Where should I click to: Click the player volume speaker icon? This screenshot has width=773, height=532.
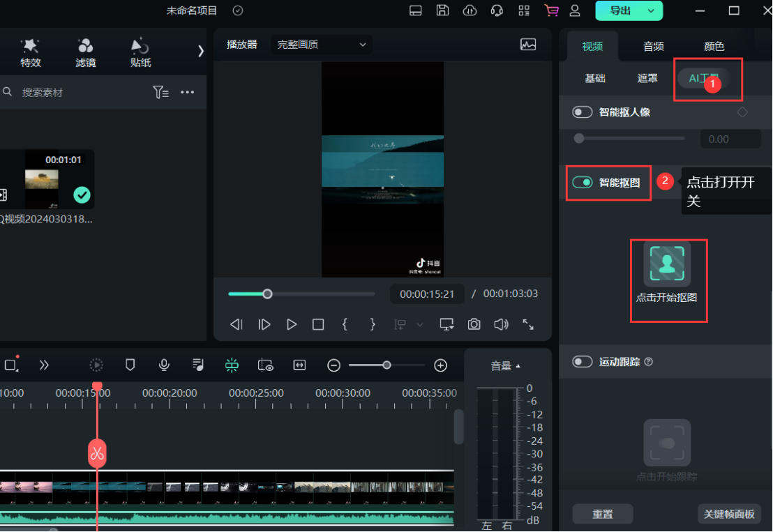point(501,324)
